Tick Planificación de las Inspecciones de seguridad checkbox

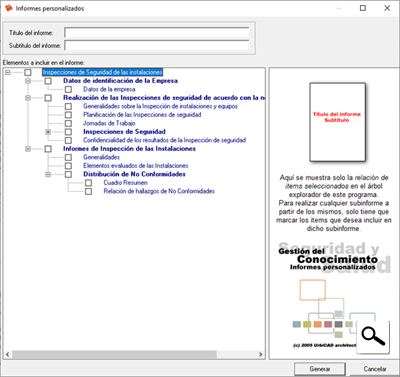68,115
